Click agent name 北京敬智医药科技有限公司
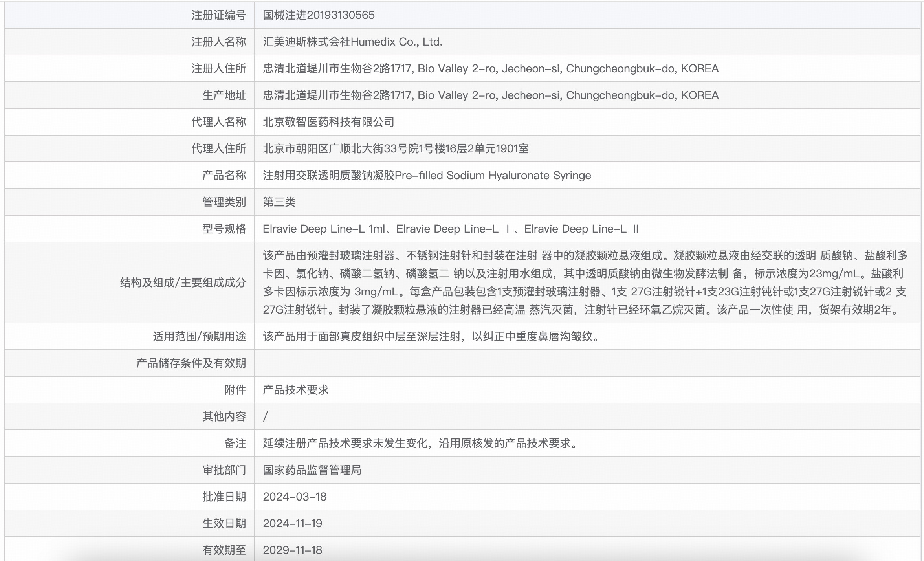924x561 pixels. [x=328, y=122]
